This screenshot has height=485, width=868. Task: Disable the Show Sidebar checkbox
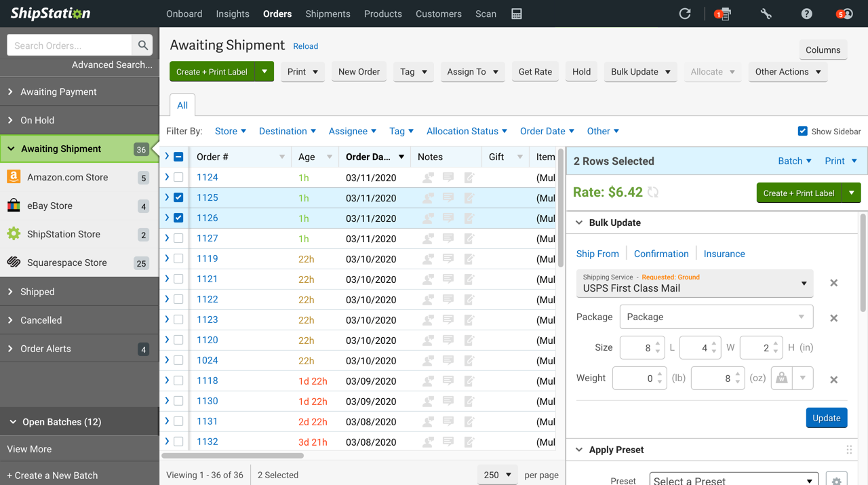coord(803,131)
